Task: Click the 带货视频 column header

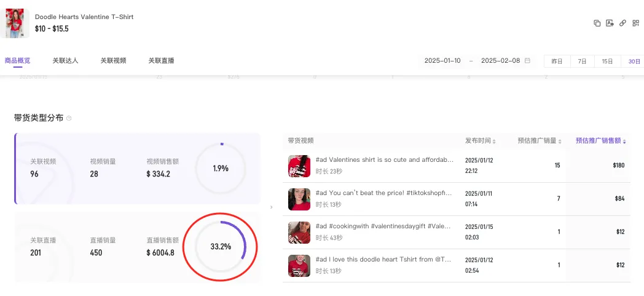Action: [300, 140]
